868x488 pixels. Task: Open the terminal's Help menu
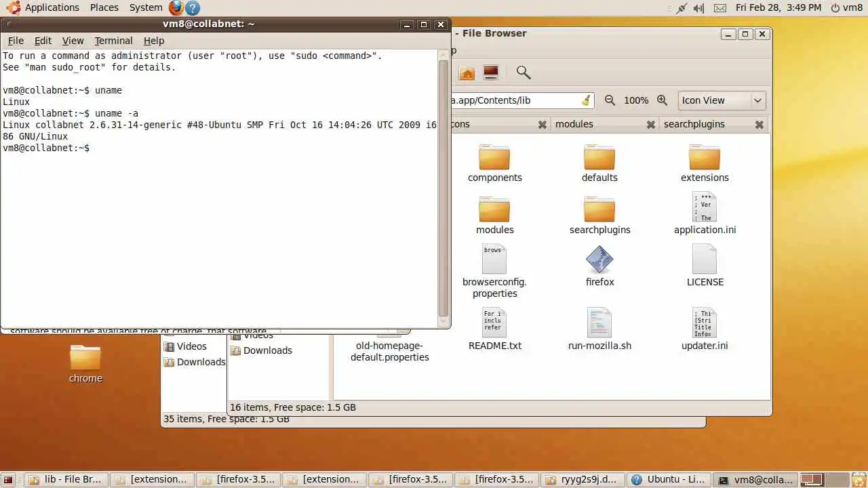click(154, 41)
